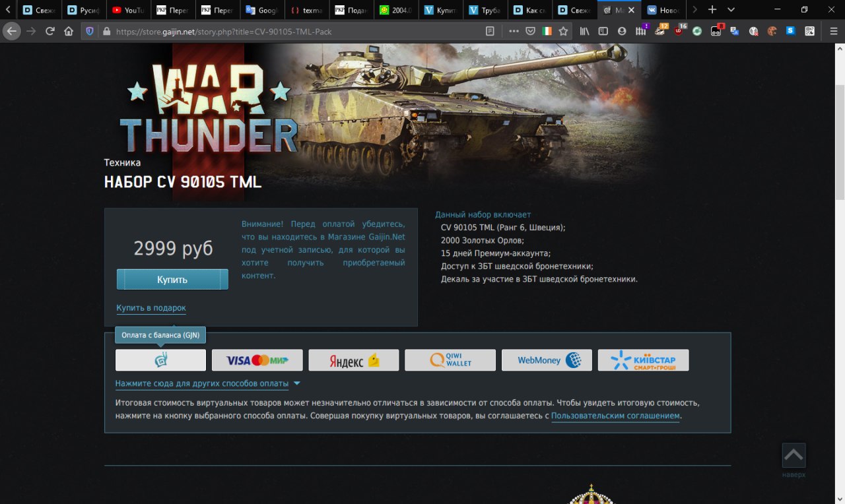Save page to Pocket icon
This screenshot has width=845, height=504.
(x=530, y=31)
